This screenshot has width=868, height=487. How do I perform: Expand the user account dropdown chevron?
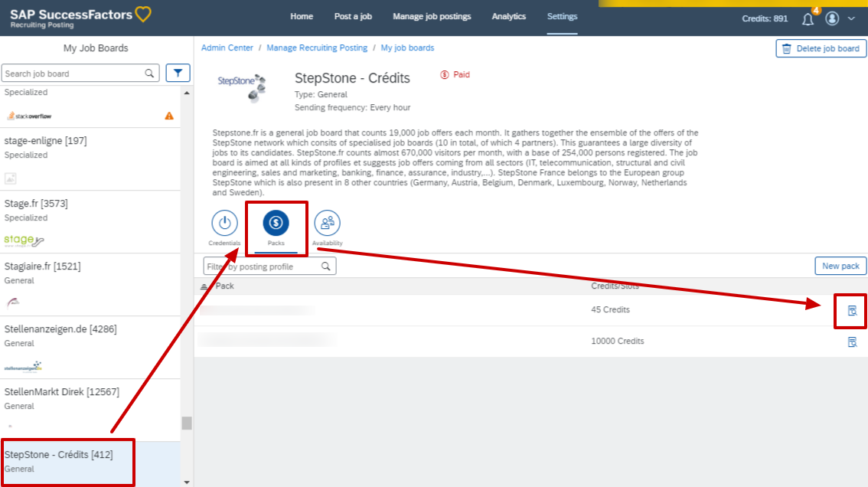(851, 18)
